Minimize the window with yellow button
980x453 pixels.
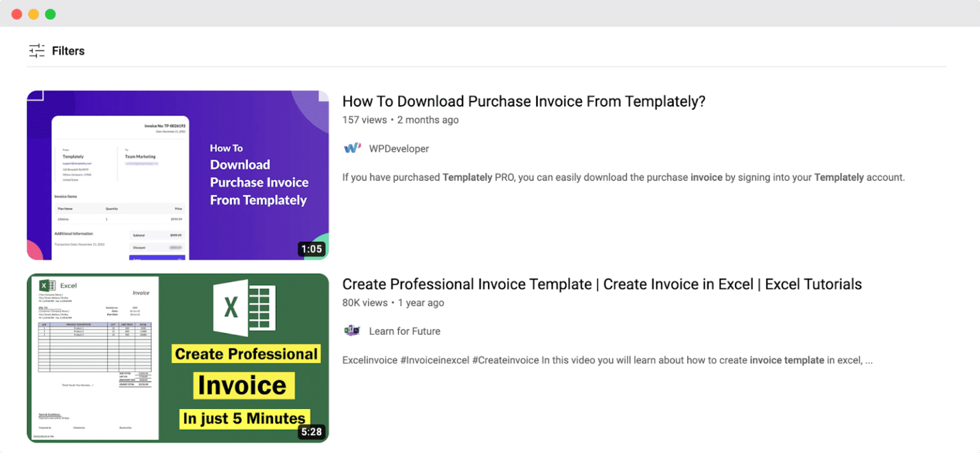point(34,14)
